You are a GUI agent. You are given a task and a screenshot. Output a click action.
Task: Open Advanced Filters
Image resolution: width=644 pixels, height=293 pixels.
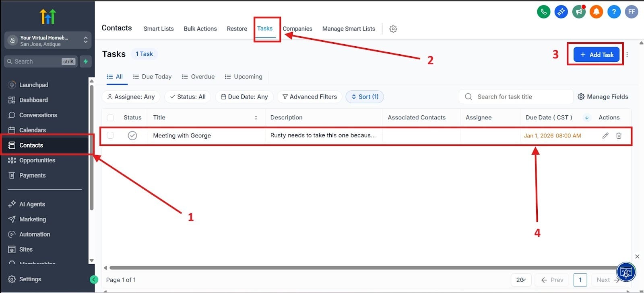310,97
